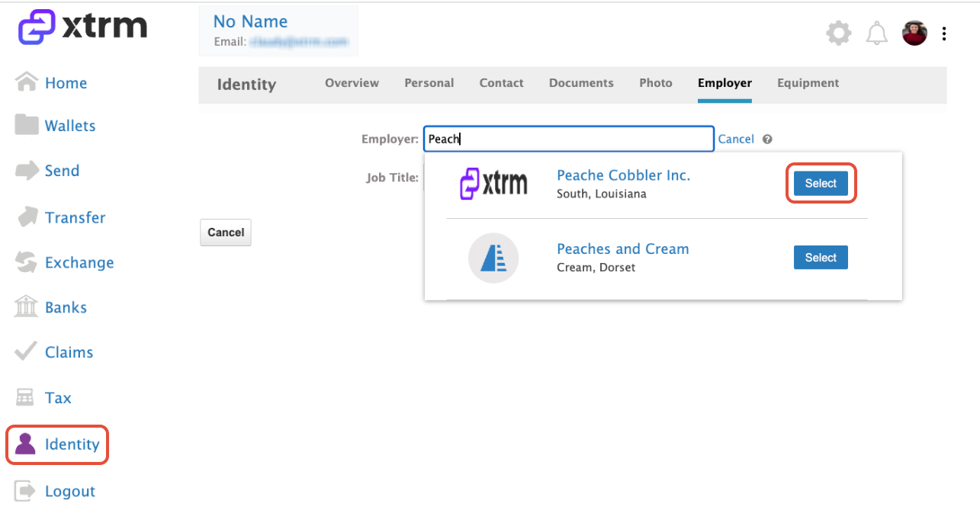Open the Claims link
Viewport: 980px width, 526px height.
pyautogui.click(x=69, y=352)
